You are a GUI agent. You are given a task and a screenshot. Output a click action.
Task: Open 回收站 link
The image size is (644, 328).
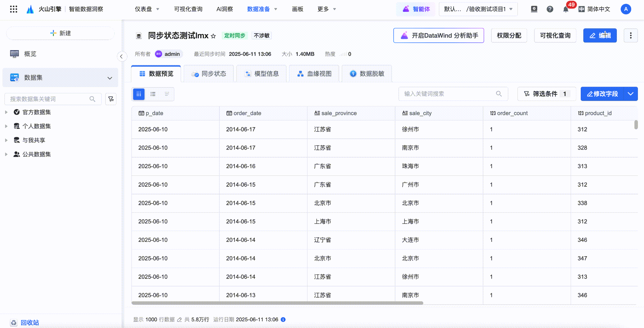(x=30, y=323)
